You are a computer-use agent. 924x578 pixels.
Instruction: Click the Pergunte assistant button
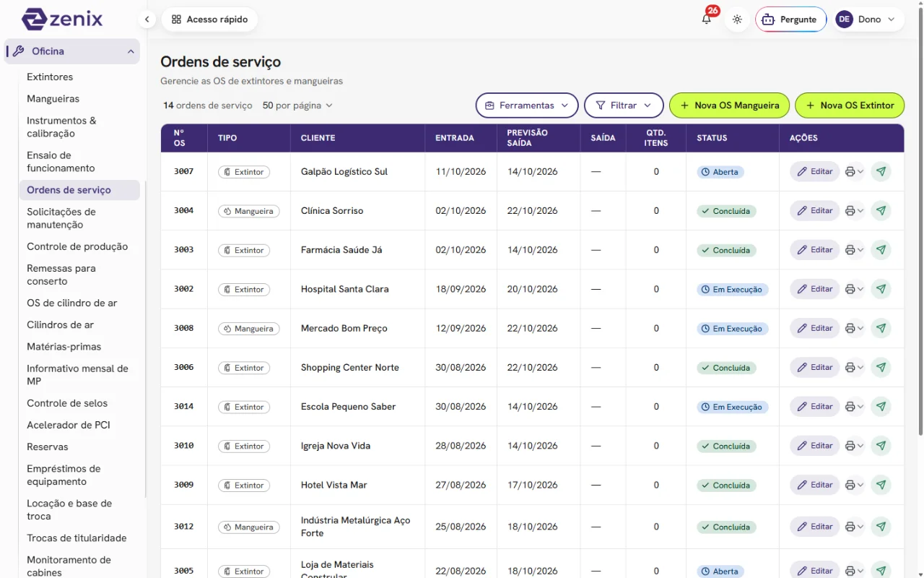coord(790,20)
